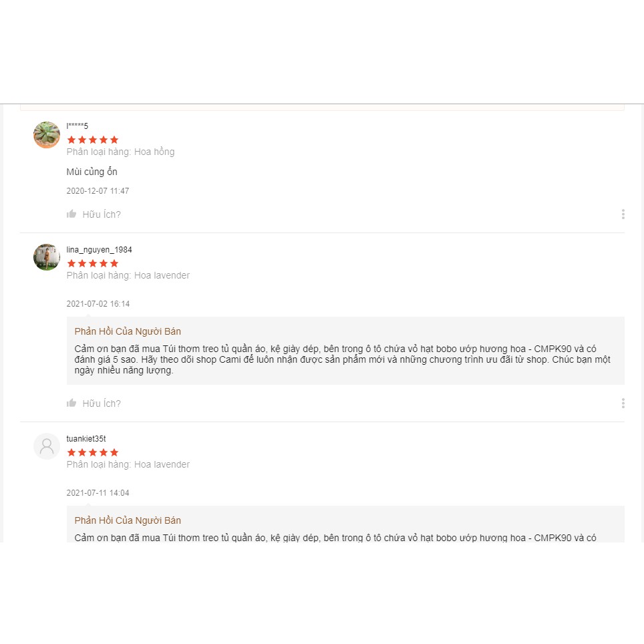This screenshot has height=644, width=644.
Task: Click five-star rating of tuankiet35t's review
Action: pyautogui.click(x=93, y=452)
